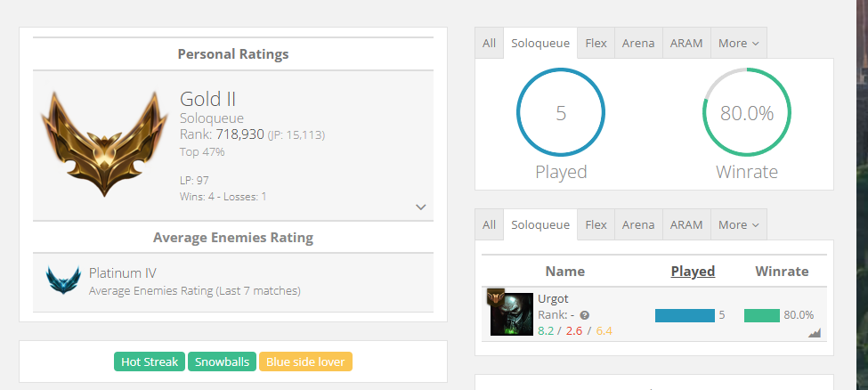The height and width of the screenshot is (390, 868).
Task: Click the help icon next to Urgot Rank
Action: pos(585,315)
